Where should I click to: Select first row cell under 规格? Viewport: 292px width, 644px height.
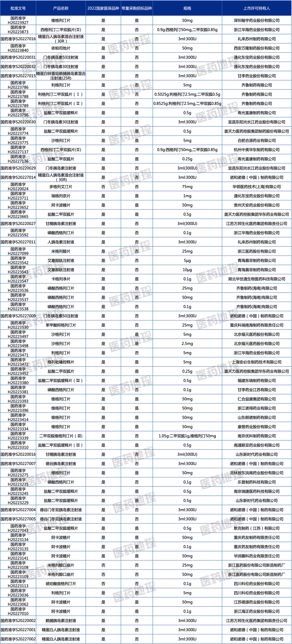coord(187,20)
